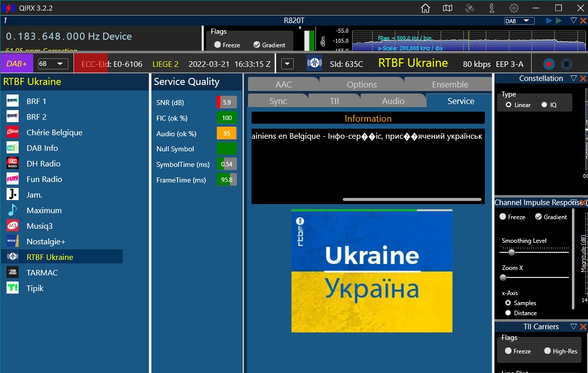Screen dimensions: 588x373
Task: Select the Maximum service name
Action: 44,210
